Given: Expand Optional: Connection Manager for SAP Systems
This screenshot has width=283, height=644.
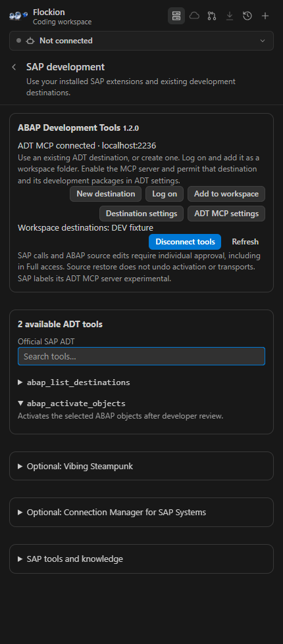Looking at the screenshot, I should pyautogui.click(x=141, y=512).
